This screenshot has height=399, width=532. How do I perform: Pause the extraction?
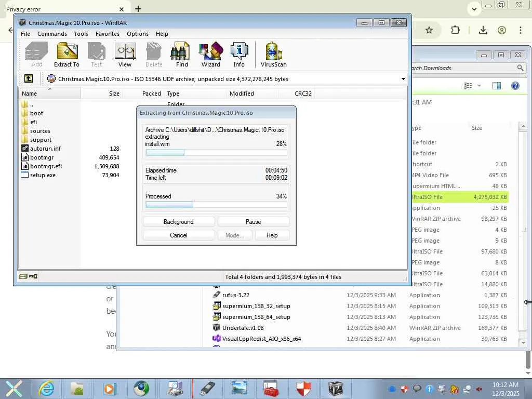[253, 221]
